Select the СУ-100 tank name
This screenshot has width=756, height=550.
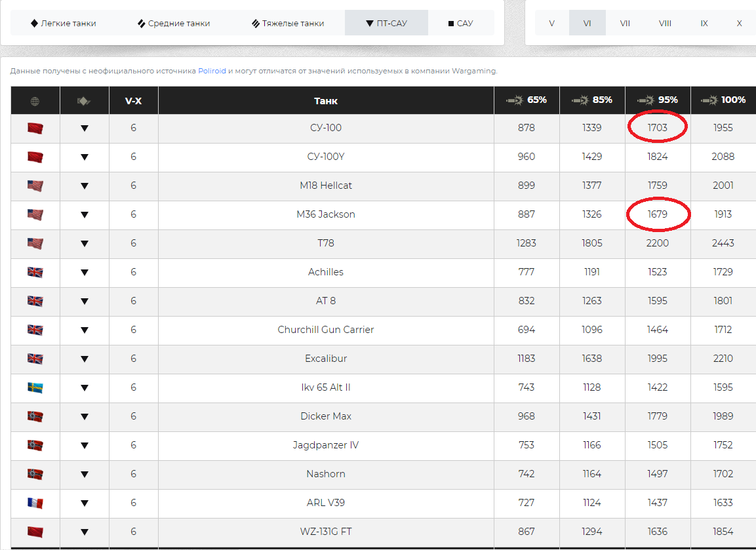pos(326,128)
